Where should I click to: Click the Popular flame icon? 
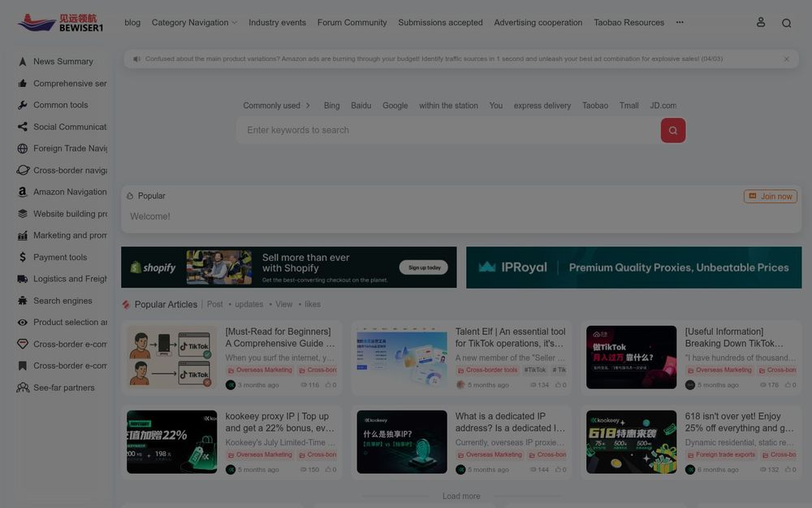[x=130, y=196]
